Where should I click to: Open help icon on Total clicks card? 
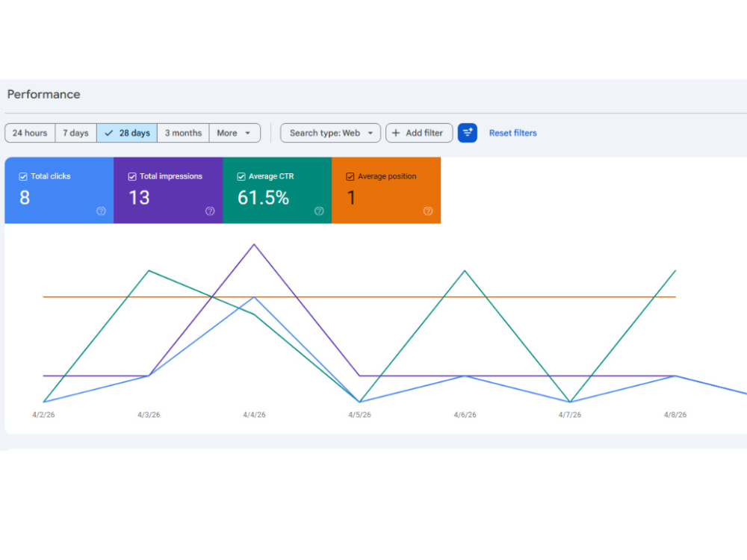(x=101, y=211)
